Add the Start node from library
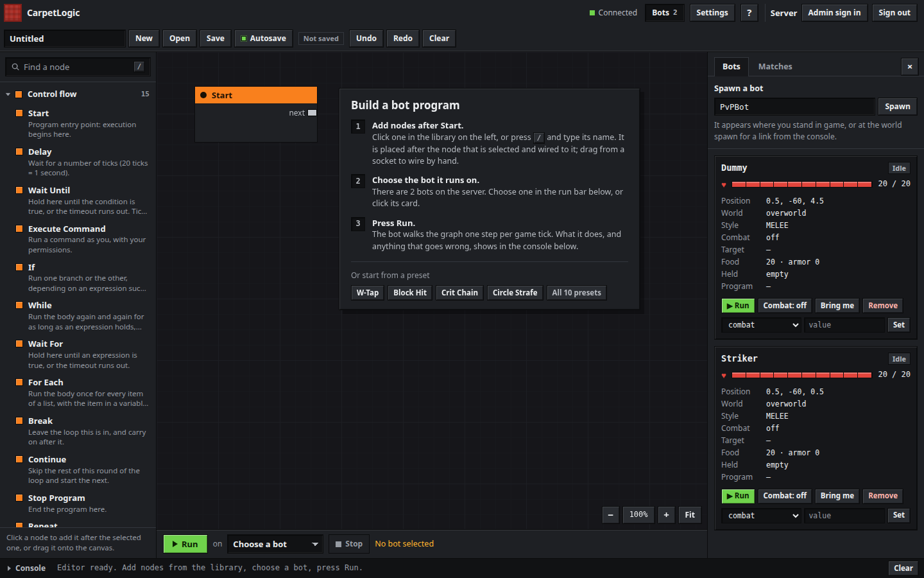 point(78,123)
